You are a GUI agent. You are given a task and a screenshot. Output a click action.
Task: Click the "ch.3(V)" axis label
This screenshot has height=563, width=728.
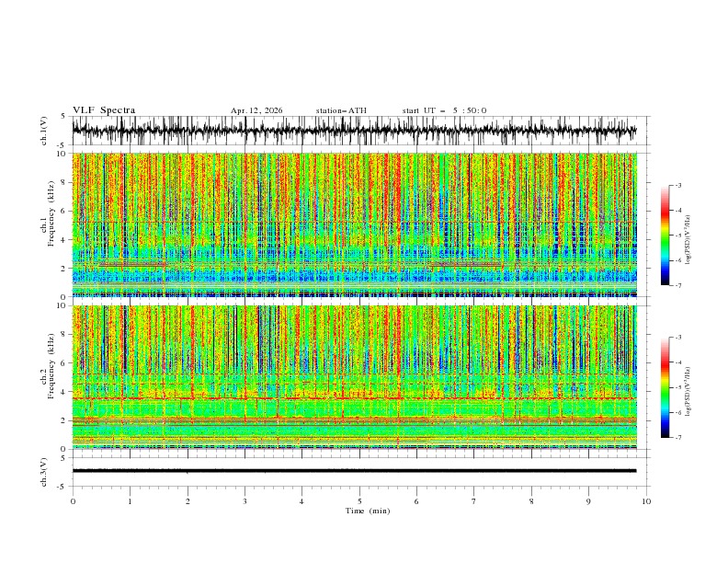point(44,472)
